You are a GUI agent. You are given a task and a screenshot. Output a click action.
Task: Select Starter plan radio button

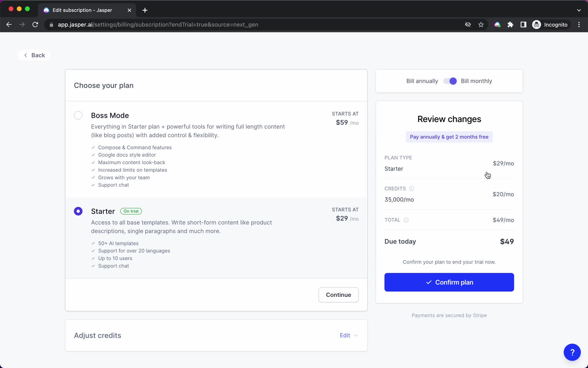[x=78, y=211]
